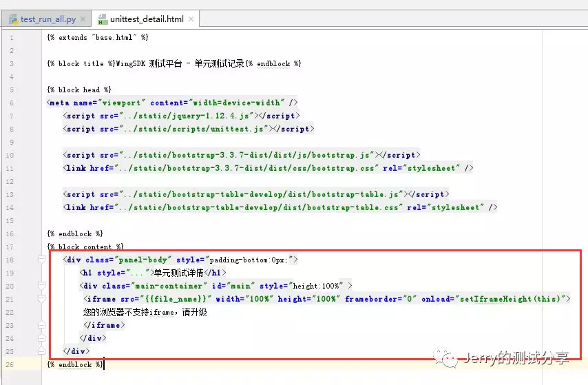Switch to the test_run_all.py tab
588x385 pixels.
pyautogui.click(x=48, y=19)
